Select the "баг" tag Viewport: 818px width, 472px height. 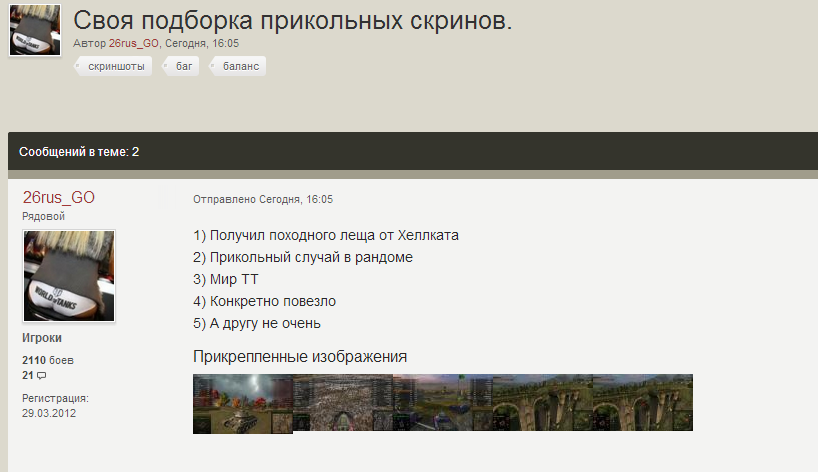coord(182,66)
